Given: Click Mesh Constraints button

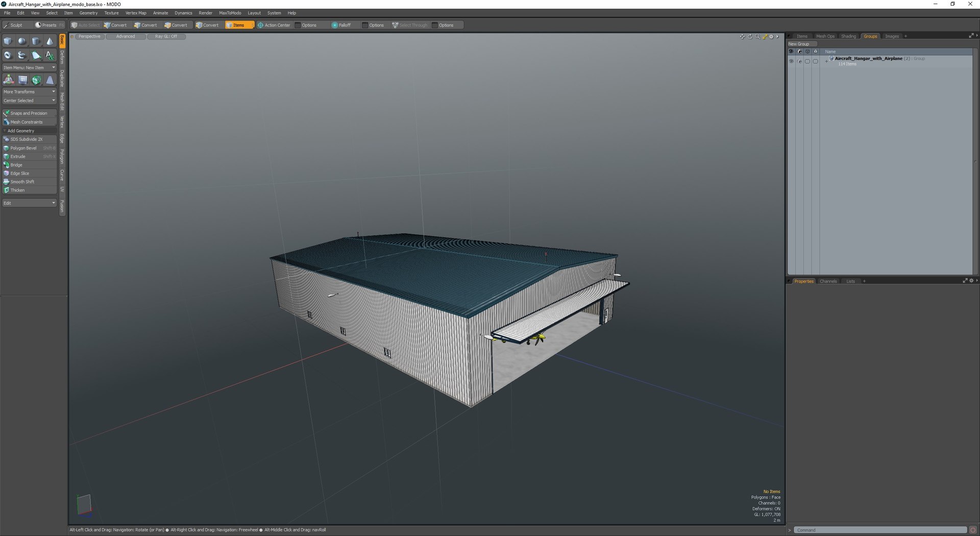Looking at the screenshot, I should coord(29,122).
